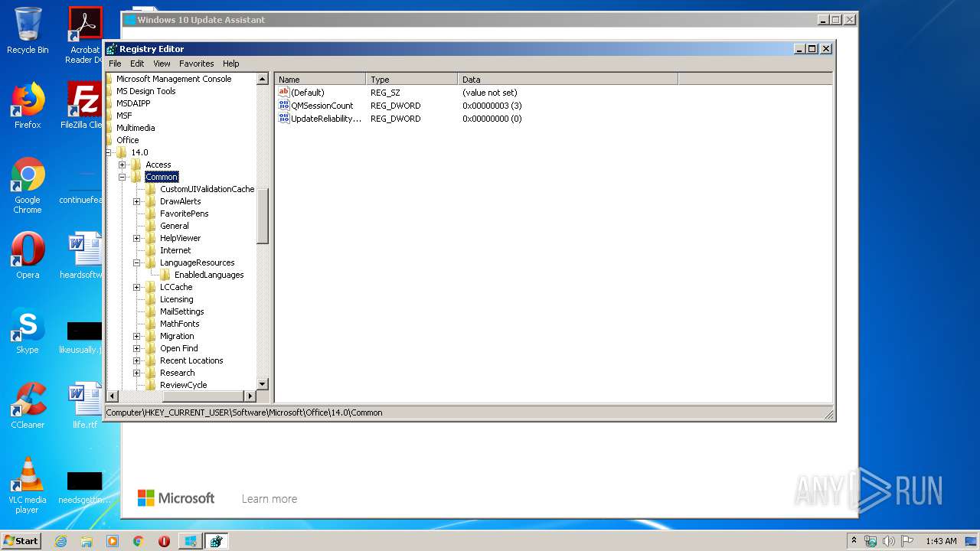Open Google Chrome desktop shortcut
This screenshot has width=980, height=551.
pyautogui.click(x=28, y=185)
